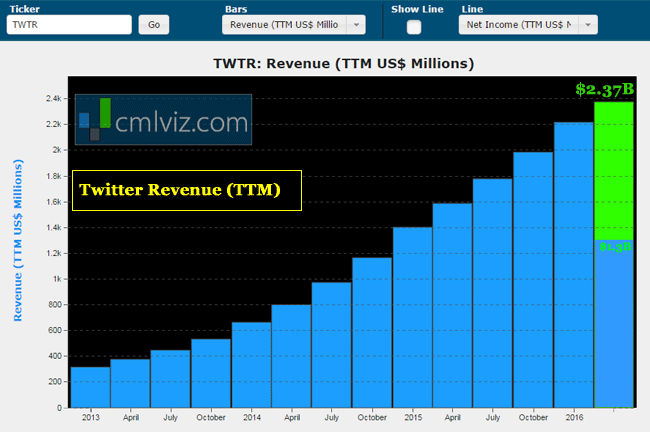Click the y-axis title Revenue (TTM US$ Millions)

point(17,240)
